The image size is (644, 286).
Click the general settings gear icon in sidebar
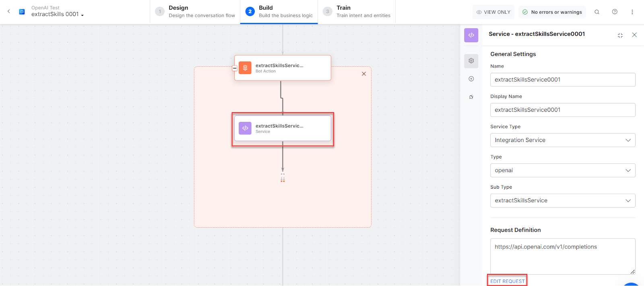tap(471, 61)
